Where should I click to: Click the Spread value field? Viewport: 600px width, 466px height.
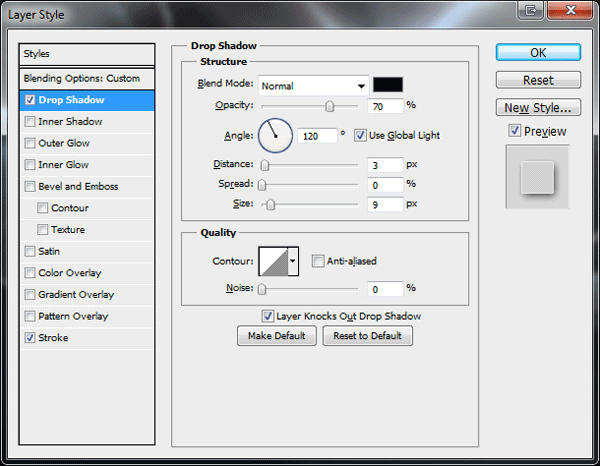385,185
